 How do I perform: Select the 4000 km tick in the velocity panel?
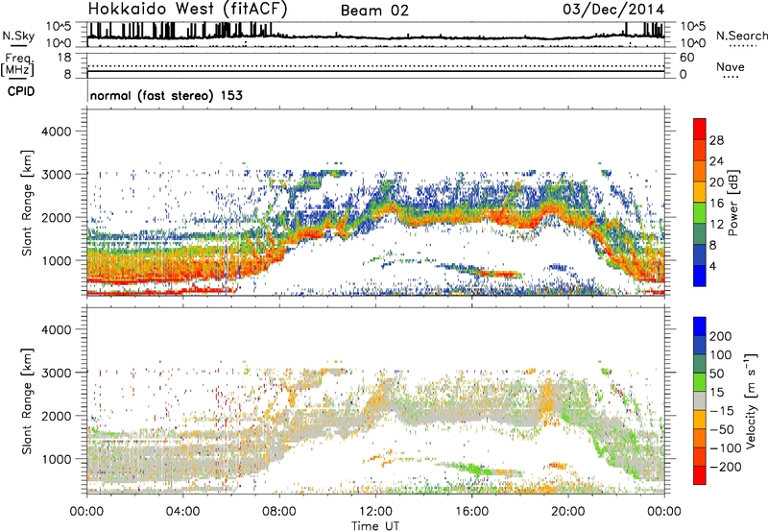(57, 329)
